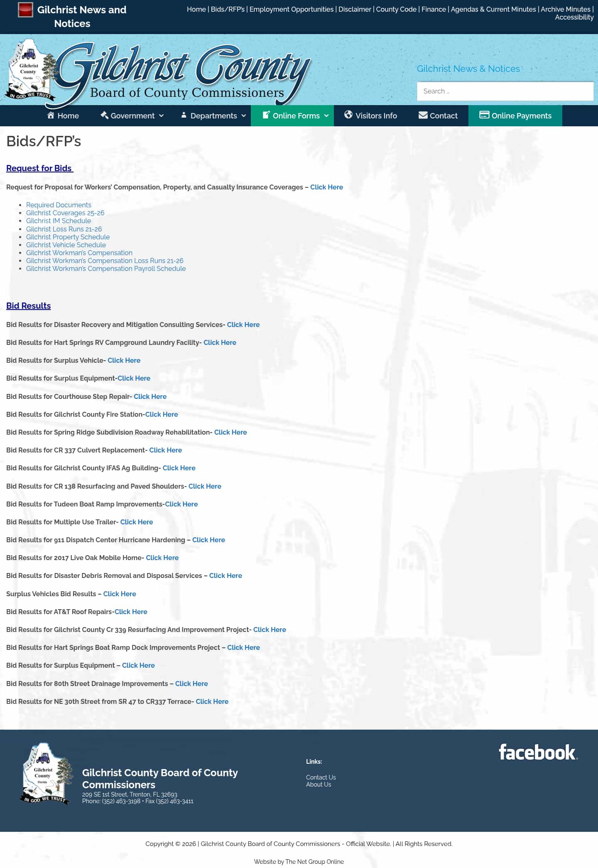Image resolution: width=598 pixels, height=868 pixels.
Task: Open The Net Group Online credit link
Action: pos(314,862)
